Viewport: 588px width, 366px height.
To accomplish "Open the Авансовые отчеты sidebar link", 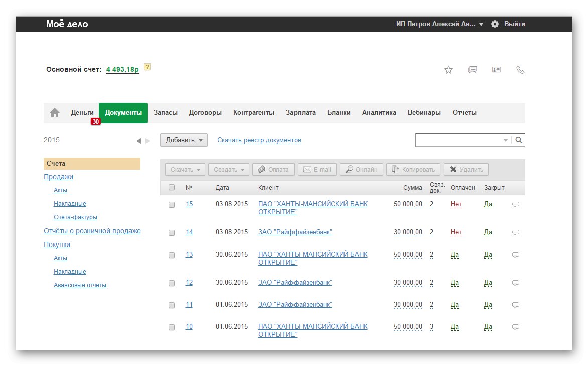I will click(x=80, y=285).
